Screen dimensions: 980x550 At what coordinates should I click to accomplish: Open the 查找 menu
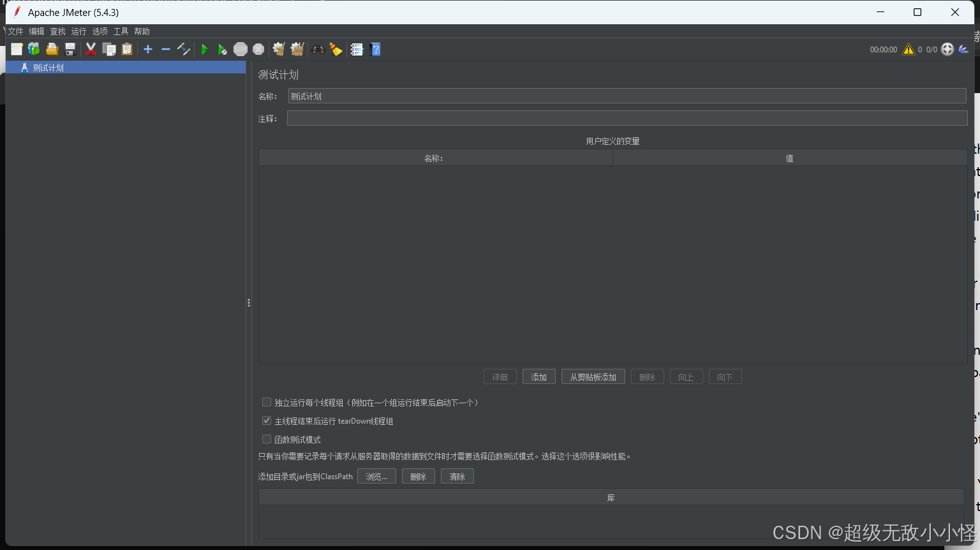pyautogui.click(x=57, y=31)
